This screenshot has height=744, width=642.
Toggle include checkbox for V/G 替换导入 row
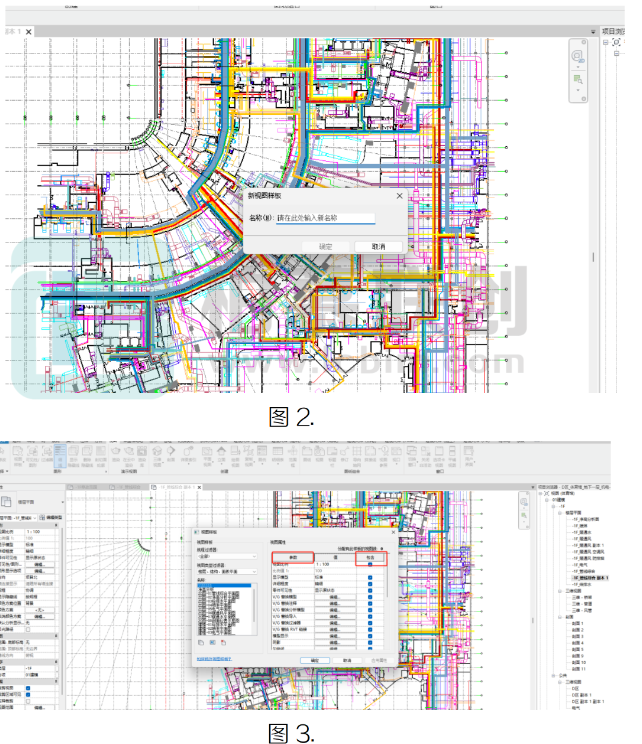(370, 616)
